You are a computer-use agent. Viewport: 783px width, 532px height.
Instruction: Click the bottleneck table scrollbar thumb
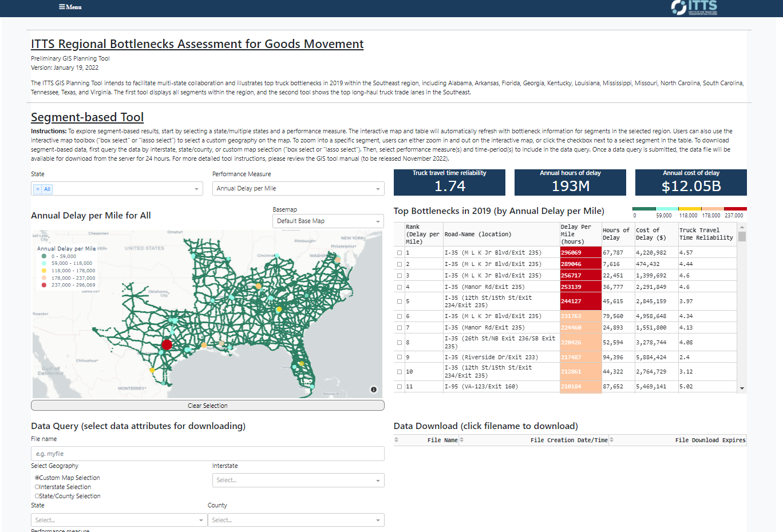coord(742,236)
